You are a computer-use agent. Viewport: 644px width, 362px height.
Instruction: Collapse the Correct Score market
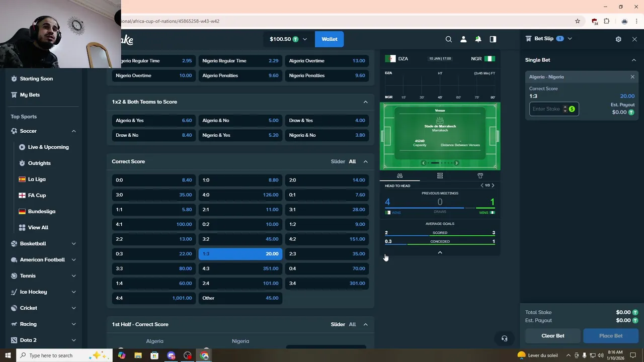[x=365, y=161]
